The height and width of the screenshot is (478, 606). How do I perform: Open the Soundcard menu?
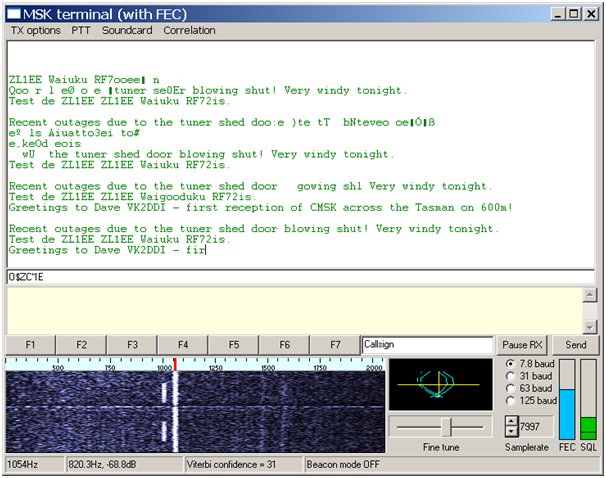127,30
